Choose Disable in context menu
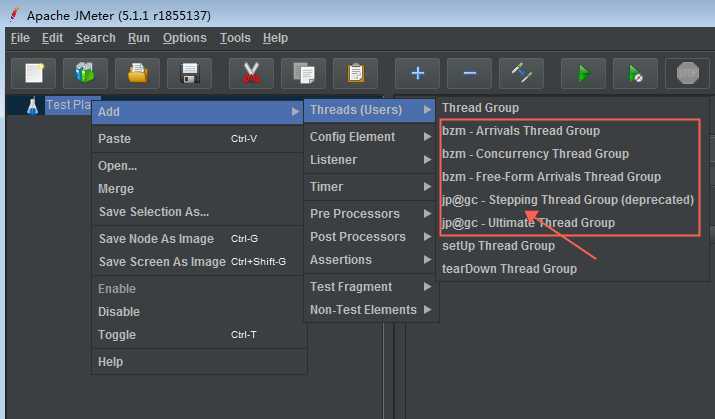The width and height of the screenshot is (715, 419). coord(198,311)
